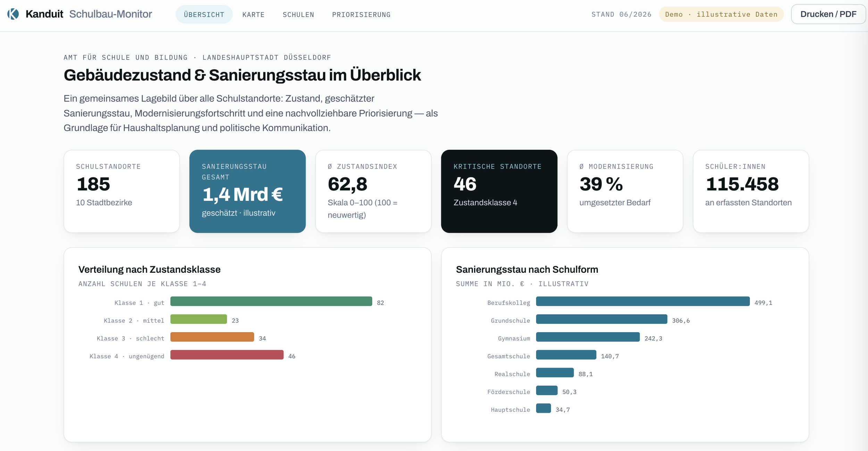Select the Sanierungsstau Gesamt card
Screen dimensions: 868x451
(248, 191)
